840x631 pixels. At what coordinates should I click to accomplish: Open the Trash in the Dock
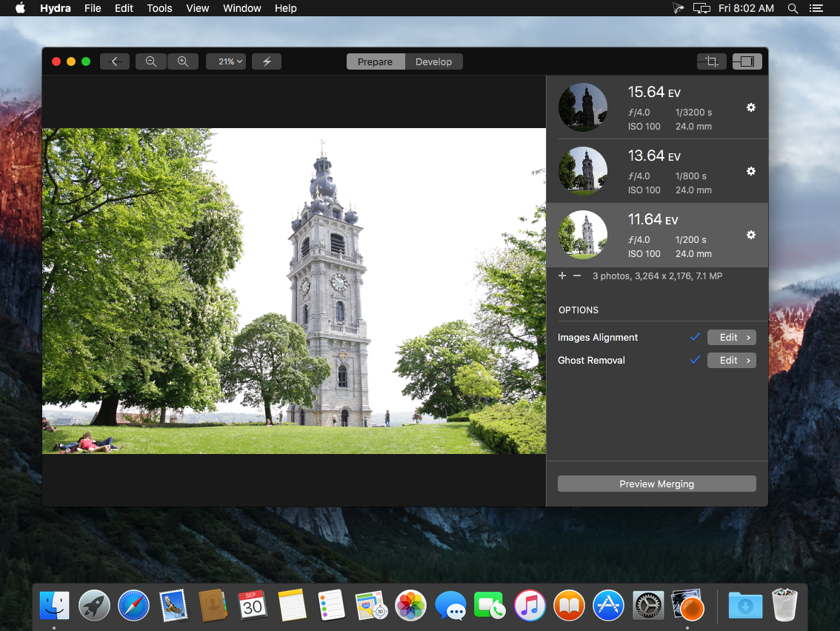[785, 605]
